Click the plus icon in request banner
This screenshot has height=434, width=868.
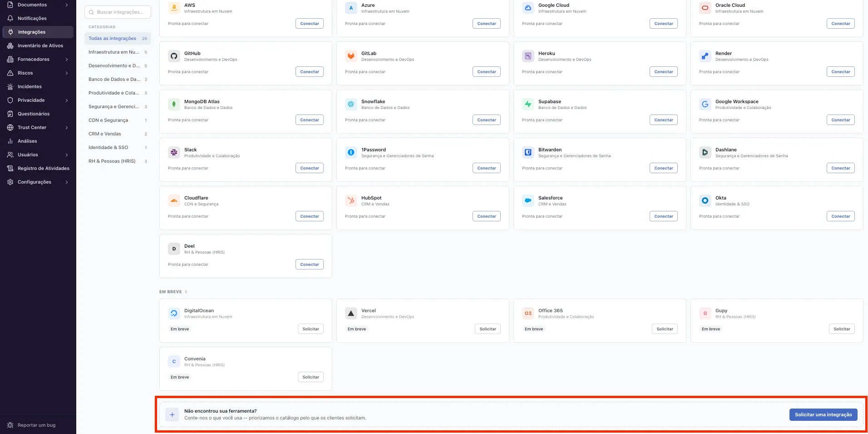coord(172,414)
